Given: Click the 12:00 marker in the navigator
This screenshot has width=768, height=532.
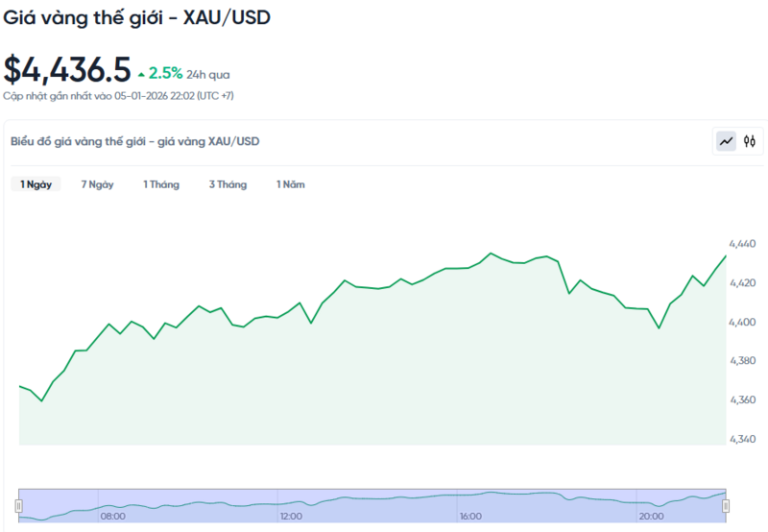Looking at the screenshot, I should [x=291, y=517].
